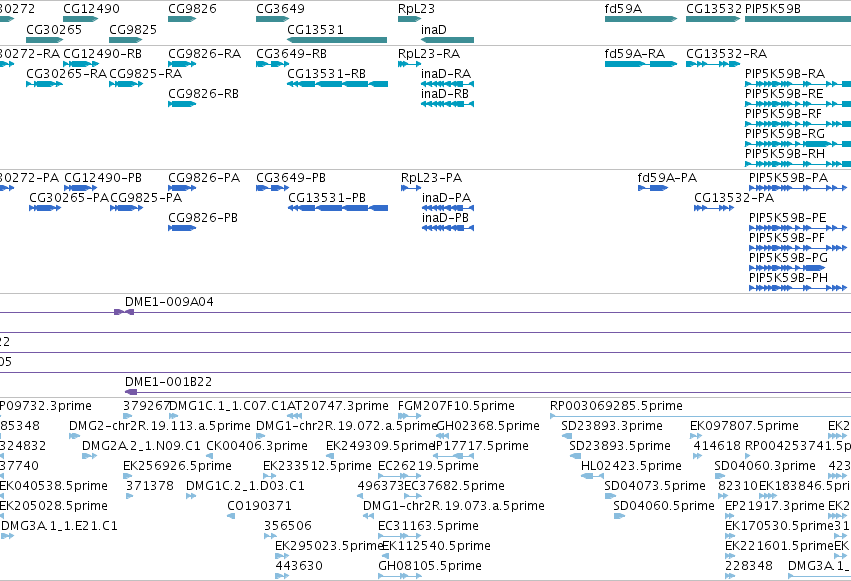Viewport: 851px width, 581px height.
Task: Select the PIP5K59B gene label
Action: 773,9
